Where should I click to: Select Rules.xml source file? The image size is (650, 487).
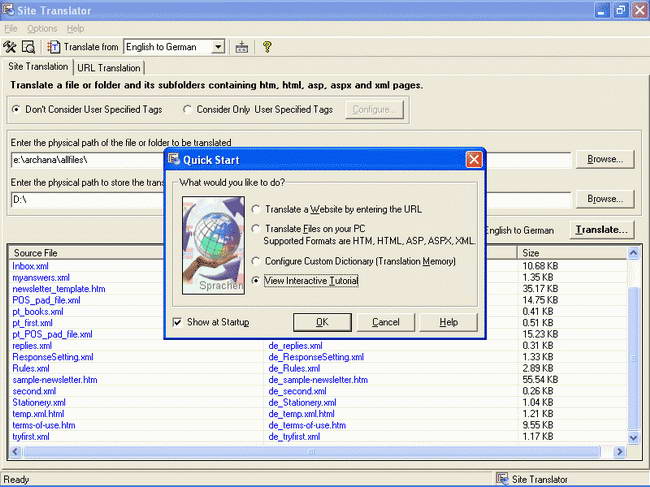click(x=31, y=368)
